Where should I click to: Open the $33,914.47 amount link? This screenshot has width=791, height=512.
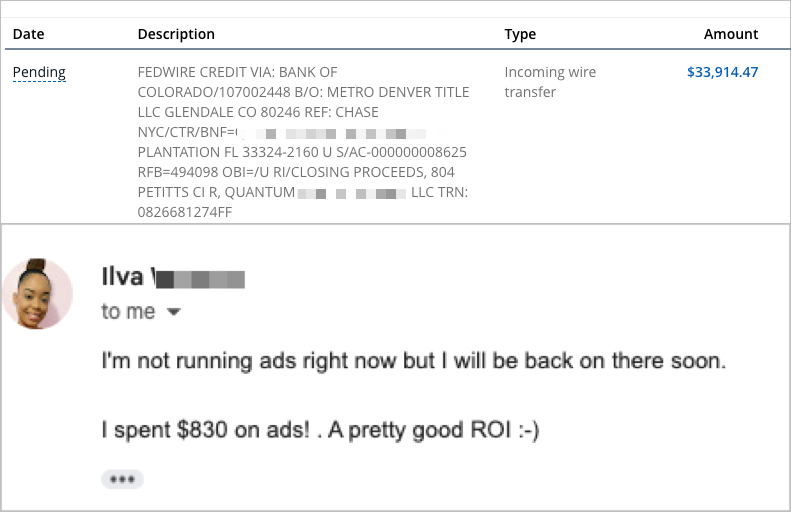(722, 72)
